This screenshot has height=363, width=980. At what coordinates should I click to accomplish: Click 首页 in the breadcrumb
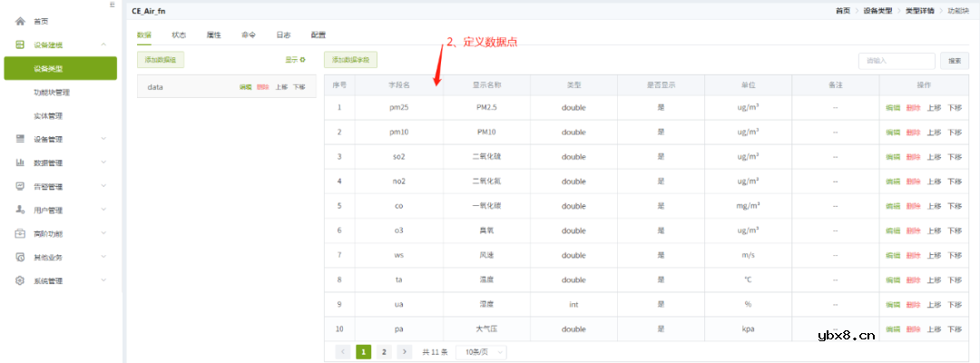coord(843,11)
